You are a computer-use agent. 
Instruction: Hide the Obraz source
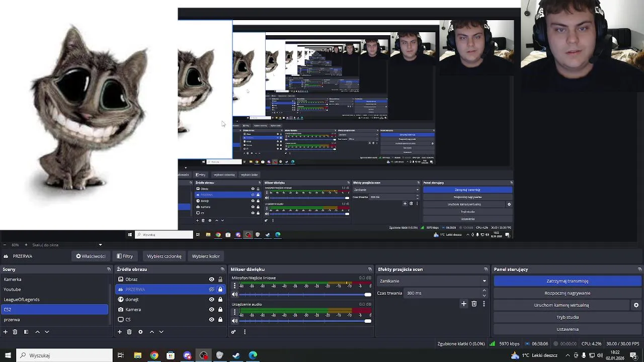click(x=212, y=280)
